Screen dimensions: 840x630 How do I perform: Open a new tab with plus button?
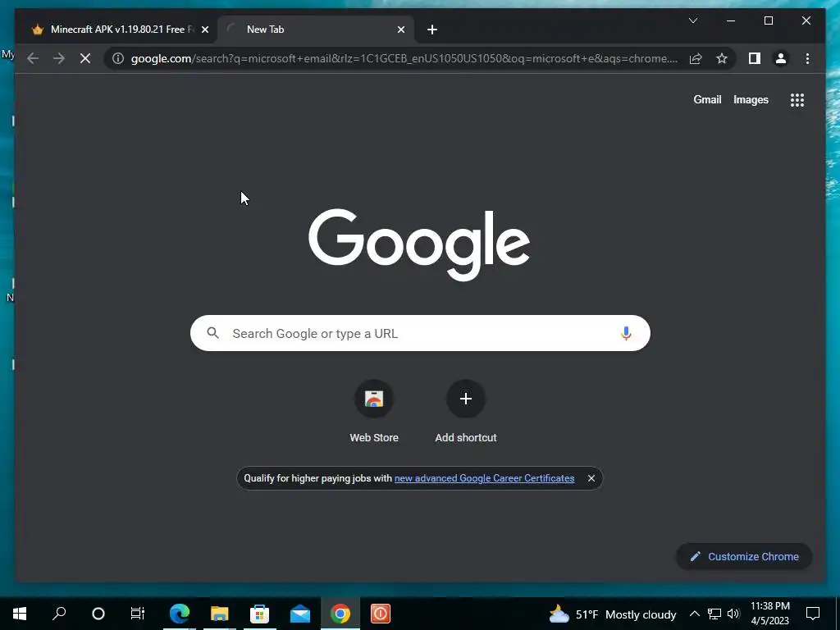432,30
